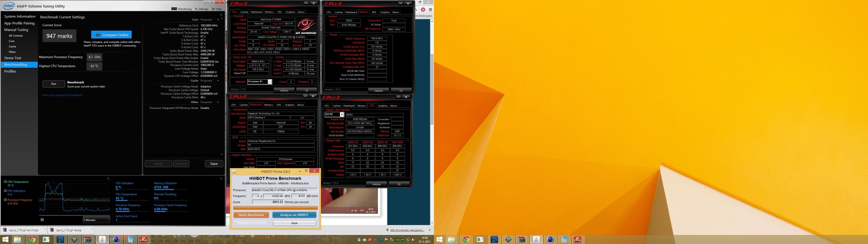Viewport: 868px width, 244px height.
Task: Select Cache under Manual Tuning
Action: click(x=12, y=47)
